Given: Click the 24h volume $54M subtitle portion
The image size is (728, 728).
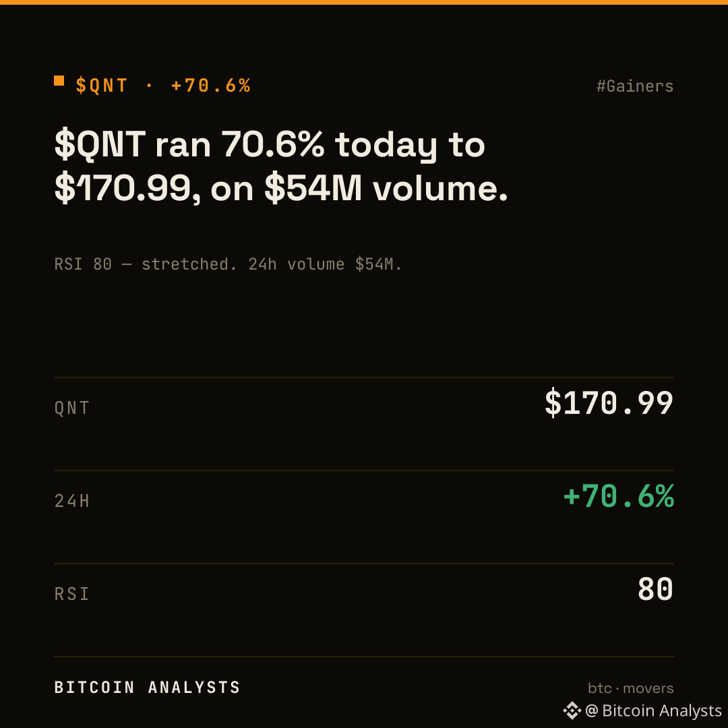Looking at the screenshot, I should click(x=325, y=264).
